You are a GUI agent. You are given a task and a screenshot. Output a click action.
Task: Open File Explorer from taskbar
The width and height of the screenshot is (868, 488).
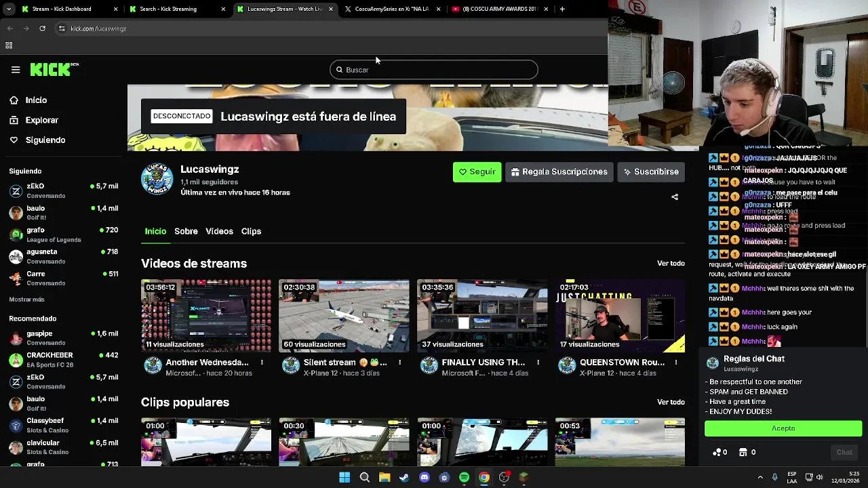click(x=384, y=477)
